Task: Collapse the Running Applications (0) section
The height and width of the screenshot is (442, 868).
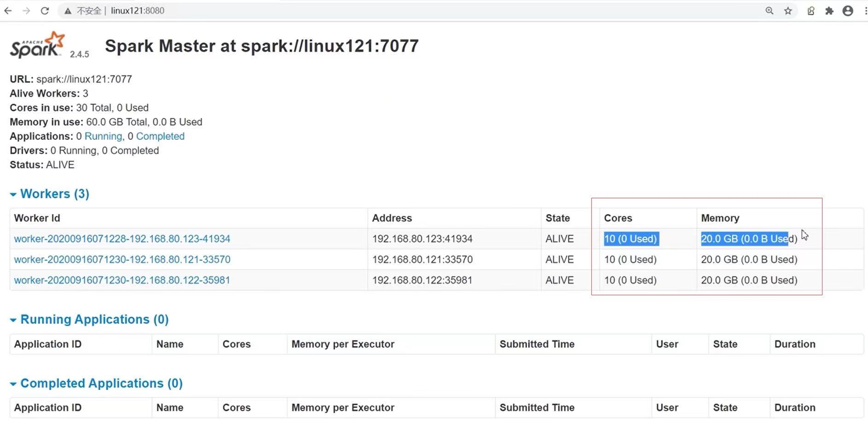Action: click(x=89, y=319)
